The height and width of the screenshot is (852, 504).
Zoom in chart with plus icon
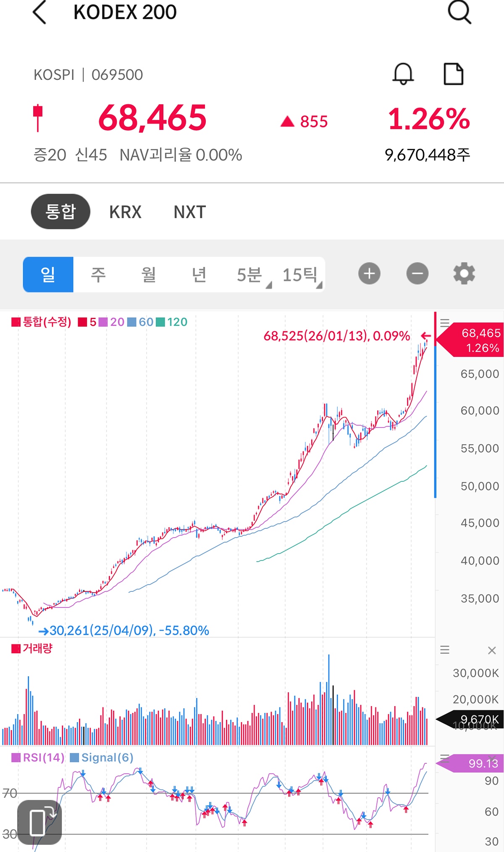[369, 274]
